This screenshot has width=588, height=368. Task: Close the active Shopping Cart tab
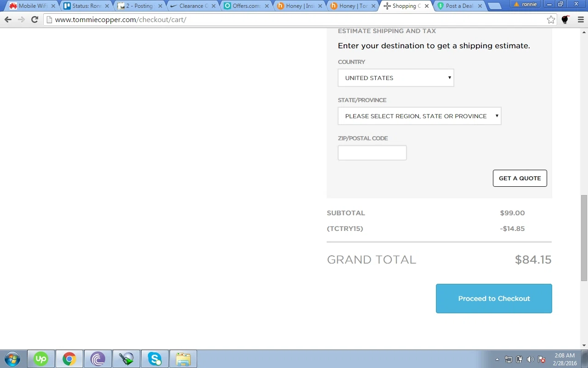click(x=426, y=6)
